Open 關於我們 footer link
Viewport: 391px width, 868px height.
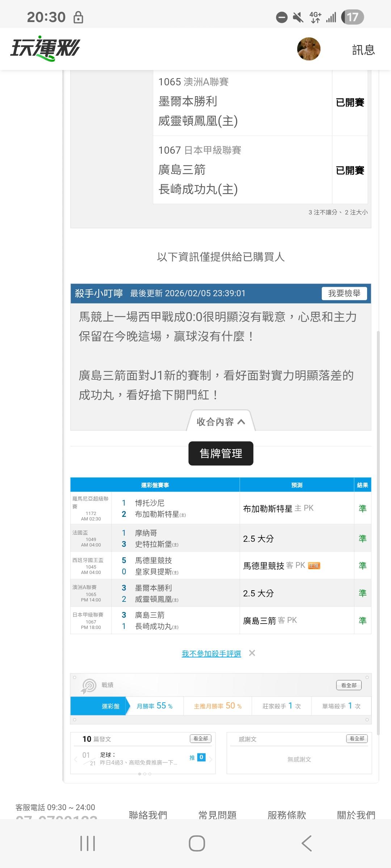356,815
